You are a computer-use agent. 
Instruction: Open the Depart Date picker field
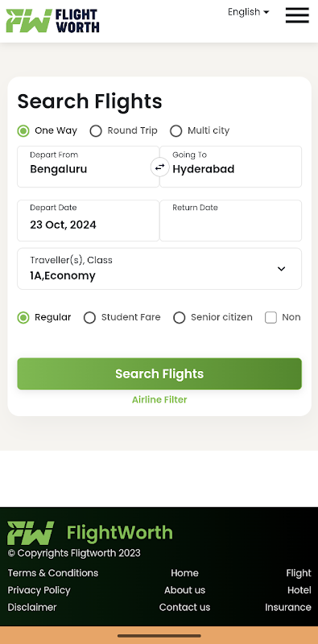tap(88, 221)
